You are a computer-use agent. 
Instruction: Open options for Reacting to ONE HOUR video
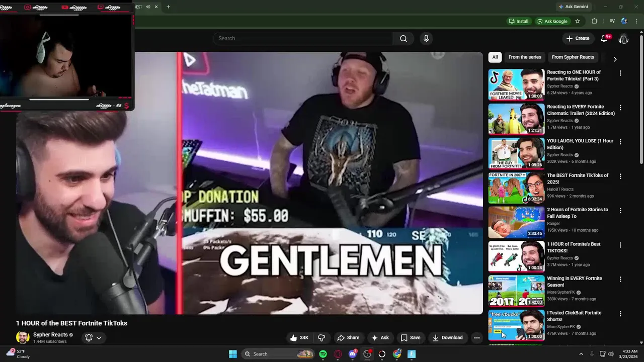pos(620,73)
